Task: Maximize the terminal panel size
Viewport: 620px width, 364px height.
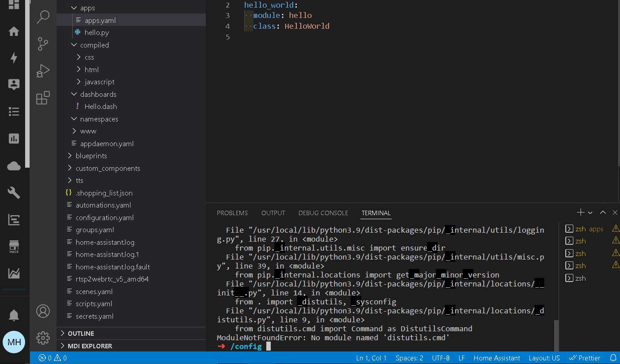Action: click(603, 212)
